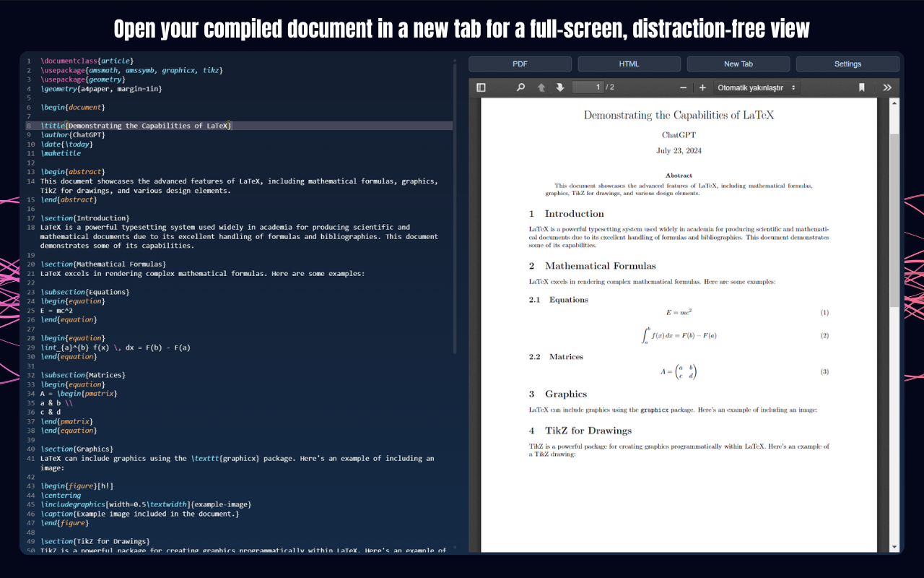Click the \begin{figure}[h!] line
924x578 pixels.
click(x=77, y=486)
